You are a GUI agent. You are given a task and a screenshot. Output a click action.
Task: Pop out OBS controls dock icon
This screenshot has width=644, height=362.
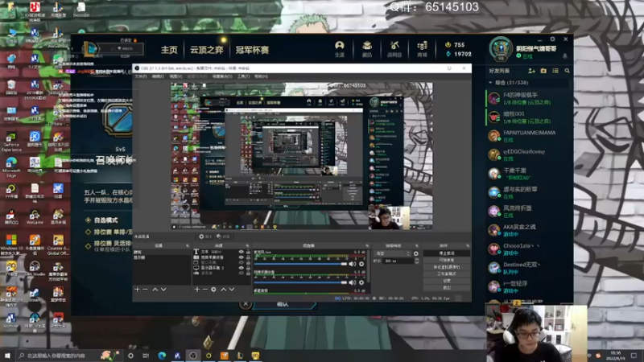click(x=468, y=245)
